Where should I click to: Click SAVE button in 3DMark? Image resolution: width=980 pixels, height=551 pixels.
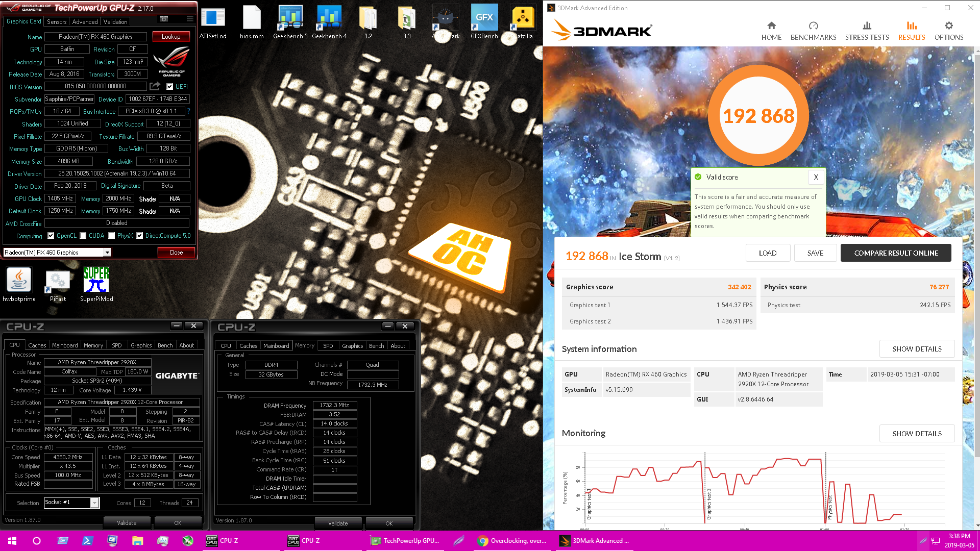tap(815, 253)
